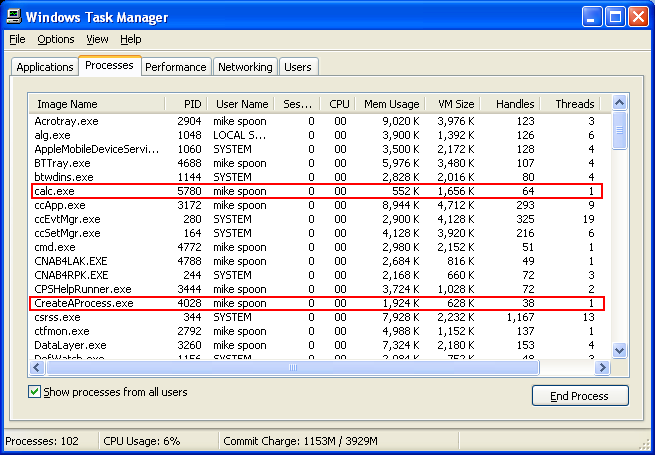This screenshot has width=655, height=455.
Task: Switch to the Applications tab
Action: 45,67
